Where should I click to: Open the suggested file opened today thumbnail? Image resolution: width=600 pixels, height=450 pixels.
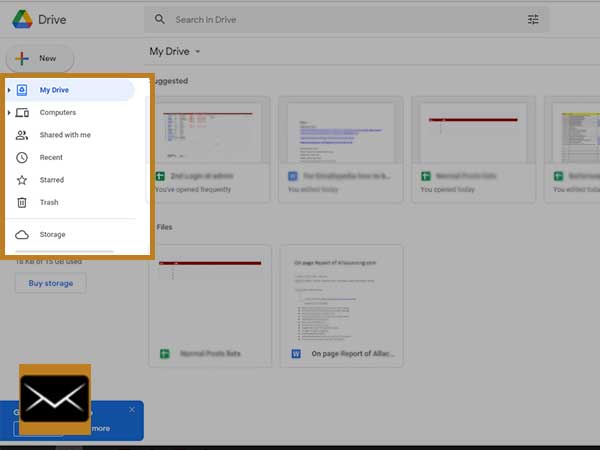click(473, 132)
